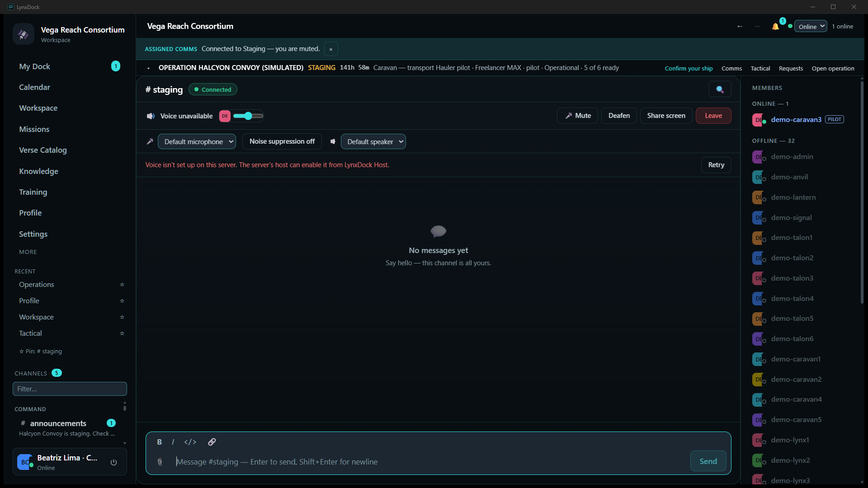This screenshot has width=868, height=488.
Task: Attach a file with paperclip icon
Action: tap(160, 461)
